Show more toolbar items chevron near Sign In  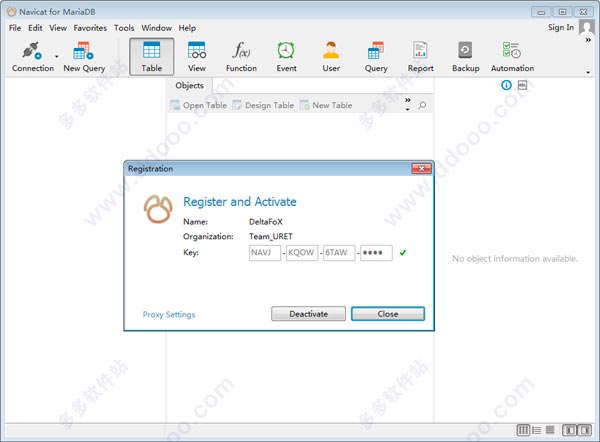pos(588,40)
